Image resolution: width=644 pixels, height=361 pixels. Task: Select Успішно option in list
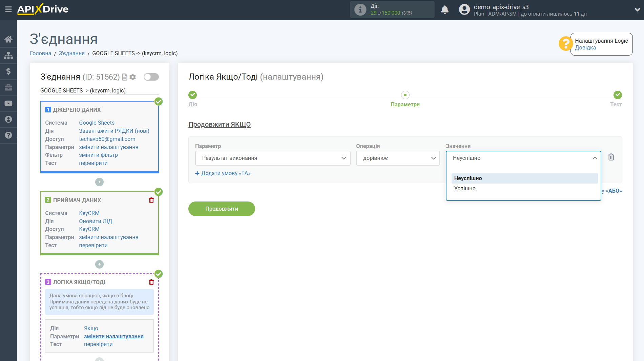[x=524, y=189]
